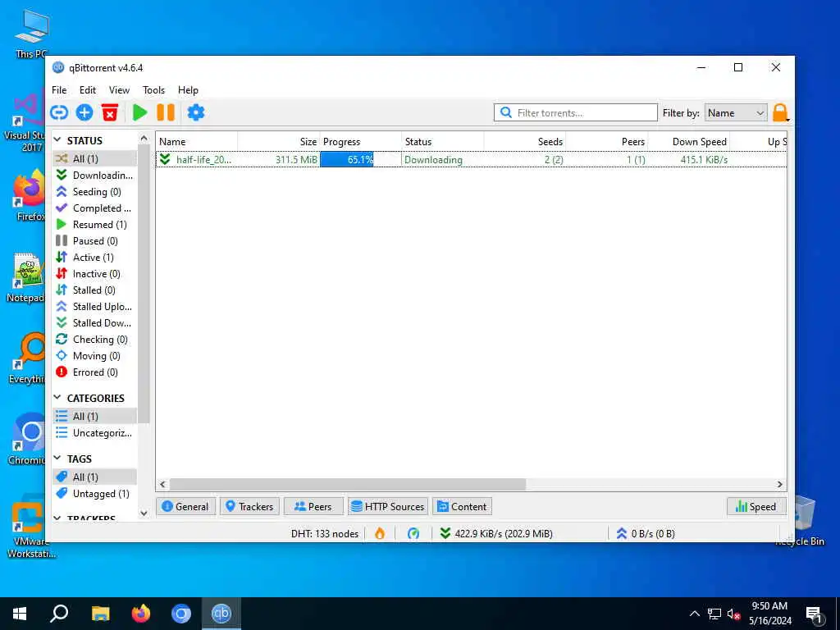
Task: Open the Help menu
Action: [x=188, y=90]
